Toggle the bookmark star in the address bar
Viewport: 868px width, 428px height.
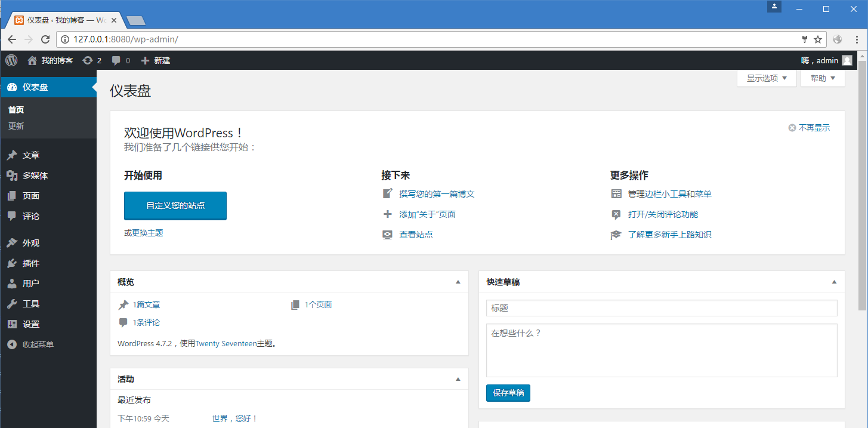818,39
